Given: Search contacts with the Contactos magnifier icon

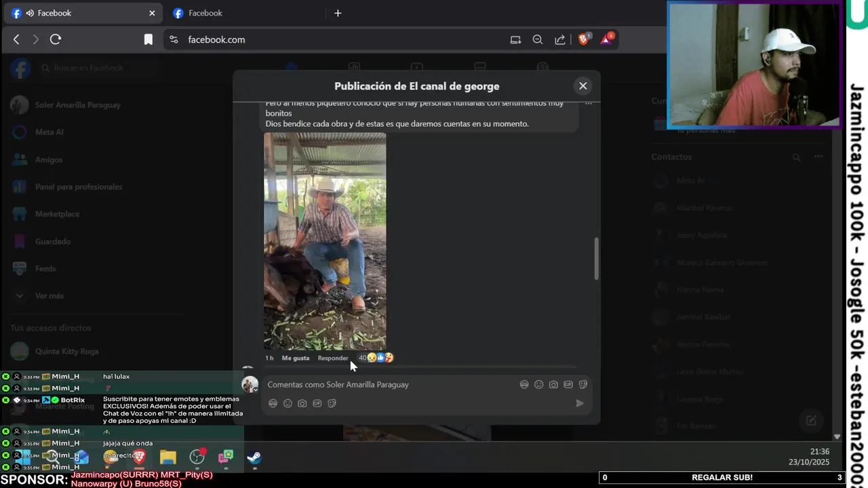Looking at the screenshot, I should 797,157.
